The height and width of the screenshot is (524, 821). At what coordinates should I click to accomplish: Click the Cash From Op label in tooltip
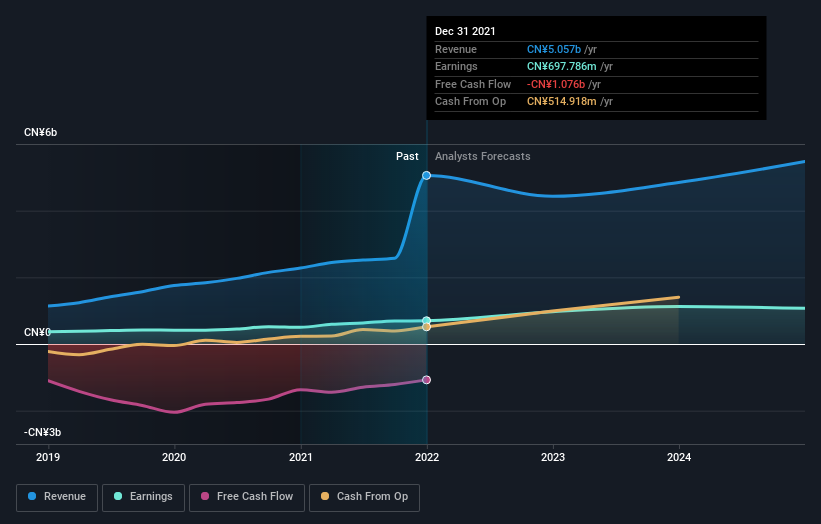pyautogui.click(x=470, y=102)
